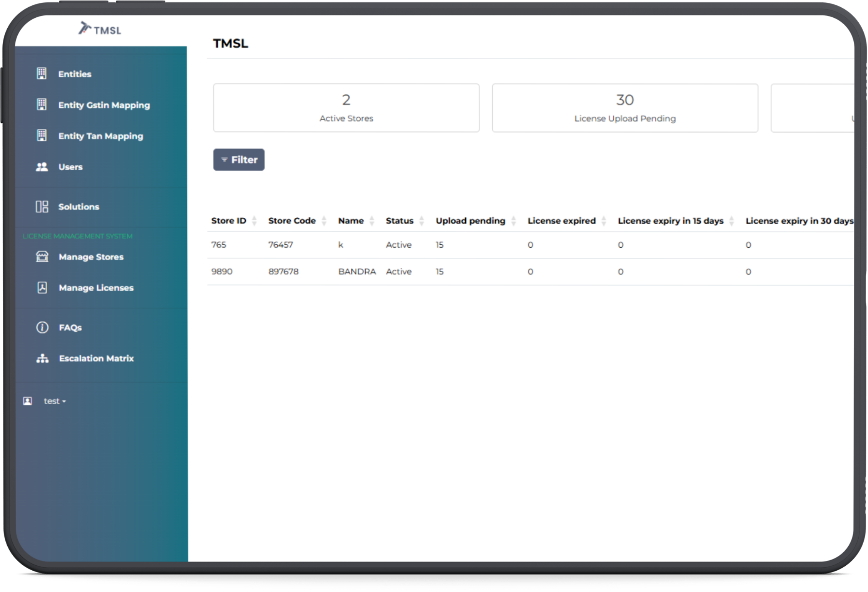
Task: Click the Escalation Matrix hierarchy icon
Action: 42,358
